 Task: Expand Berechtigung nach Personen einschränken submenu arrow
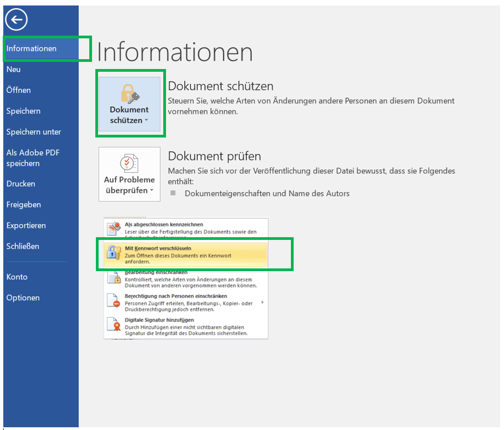coord(262,302)
